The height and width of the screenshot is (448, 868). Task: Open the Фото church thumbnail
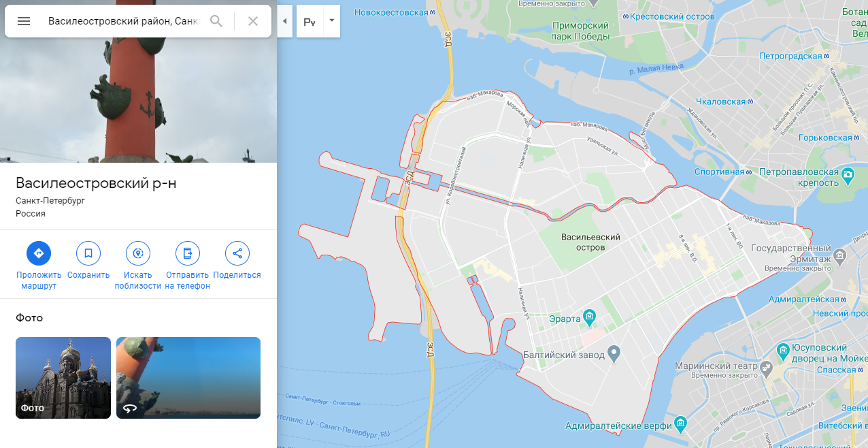[63, 378]
